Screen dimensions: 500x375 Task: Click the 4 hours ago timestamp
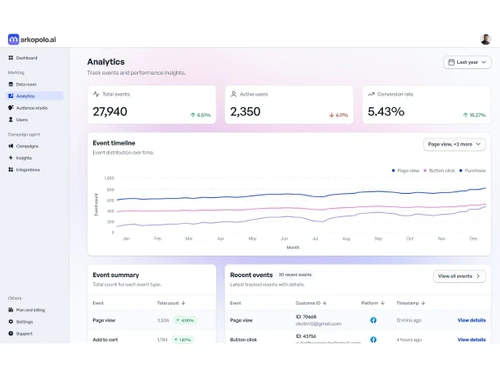(409, 340)
